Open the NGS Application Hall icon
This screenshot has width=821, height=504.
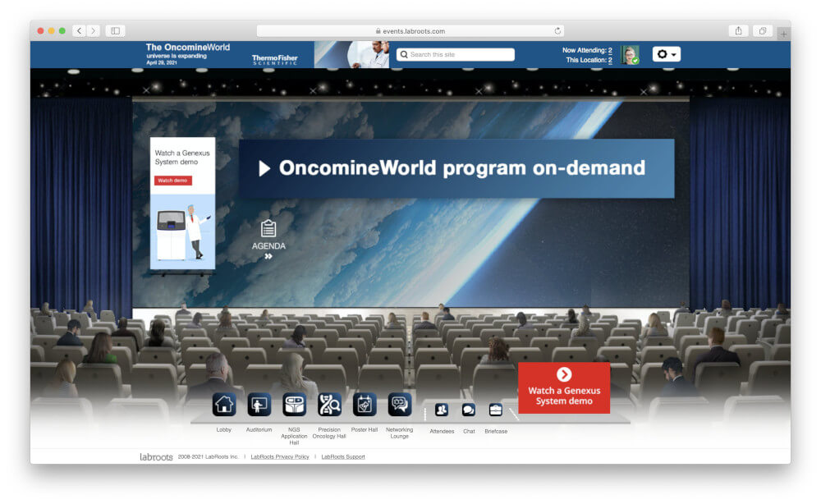pos(294,405)
